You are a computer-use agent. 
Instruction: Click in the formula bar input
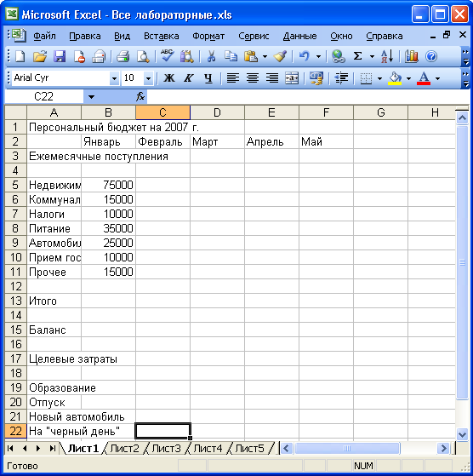pyautogui.click(x=308, y=97)
